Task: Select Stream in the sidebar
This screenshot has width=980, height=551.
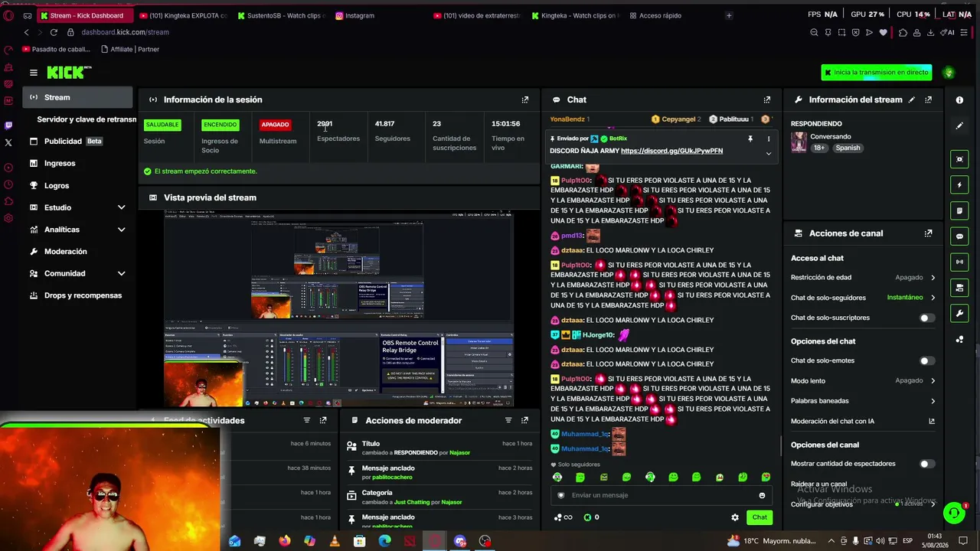Action: [x=77, y=97]
